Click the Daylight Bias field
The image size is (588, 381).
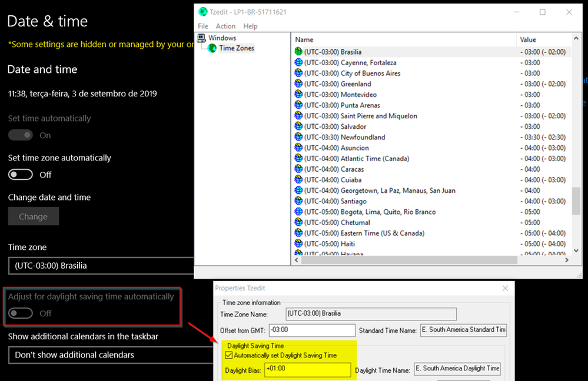tap(307, 369)
